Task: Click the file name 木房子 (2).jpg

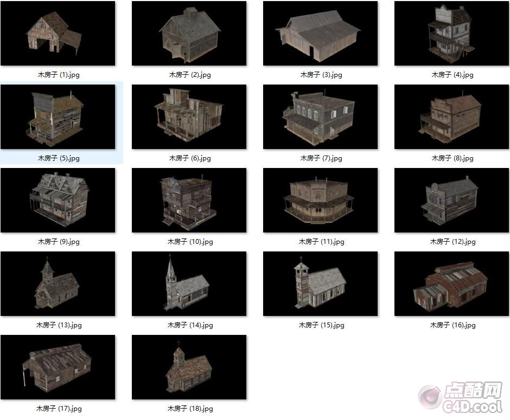Action: coord(190,75)
